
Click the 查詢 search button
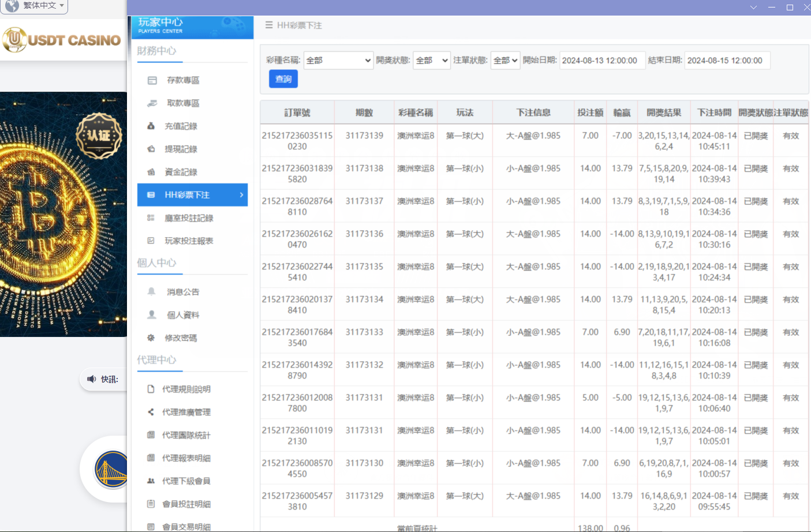283,78
